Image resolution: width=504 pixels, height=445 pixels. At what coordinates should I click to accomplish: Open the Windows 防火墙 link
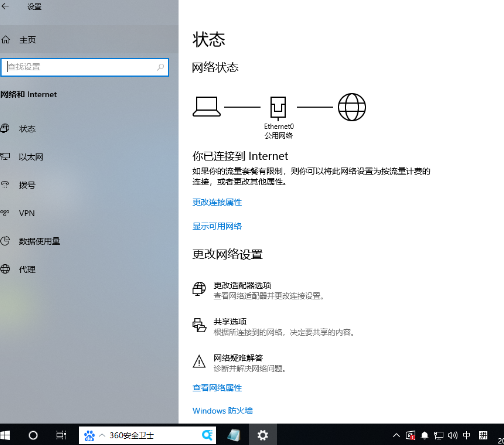[x=222, y=411]
